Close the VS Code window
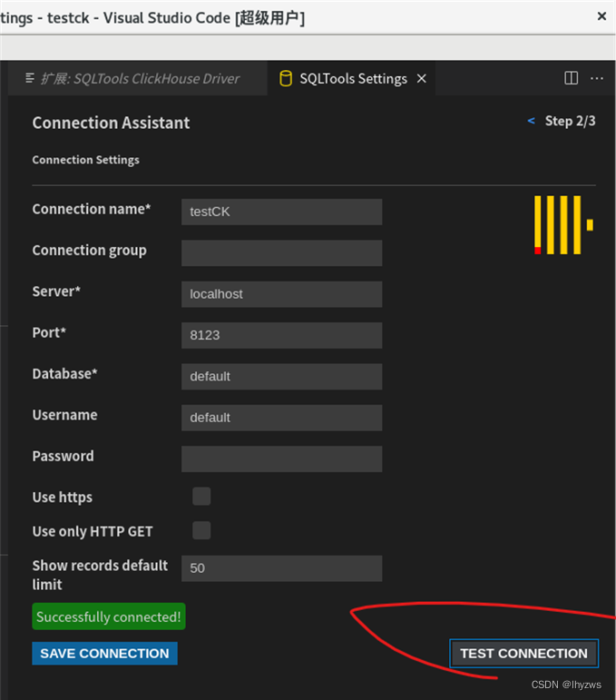 coord(601,16)
